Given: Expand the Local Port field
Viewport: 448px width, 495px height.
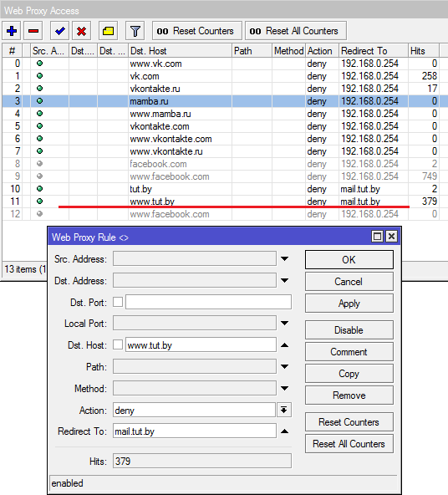Looking at the screenshot, I should click(284, 324).
